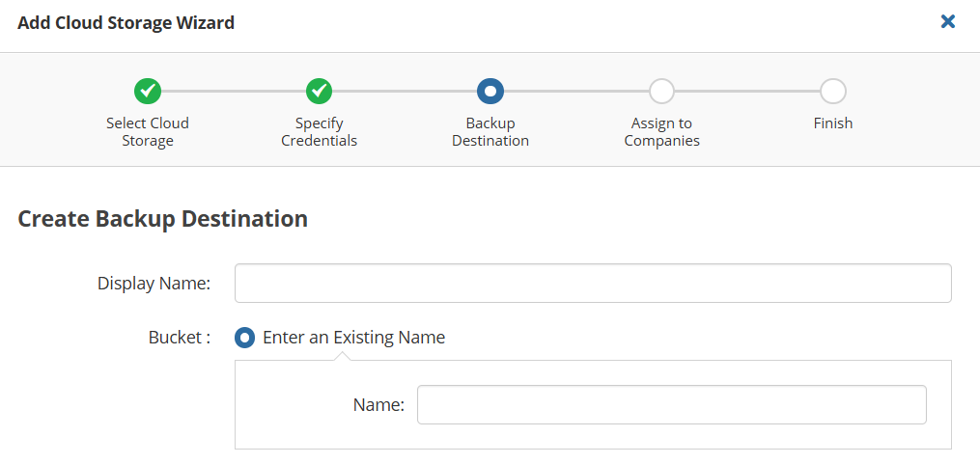This screenshot has width=980, height=464.
Task: Click the Create Backup Destination heading
Action: (x=162, y=219)
